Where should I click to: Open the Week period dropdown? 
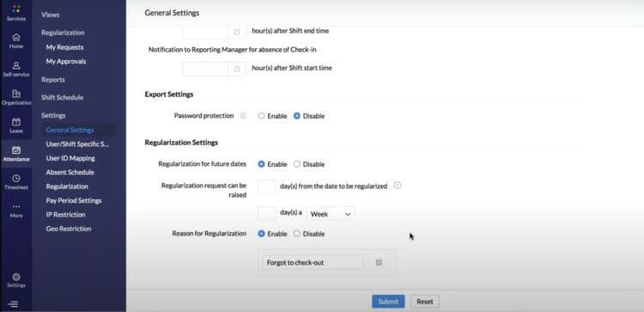[x=331, y=214]
